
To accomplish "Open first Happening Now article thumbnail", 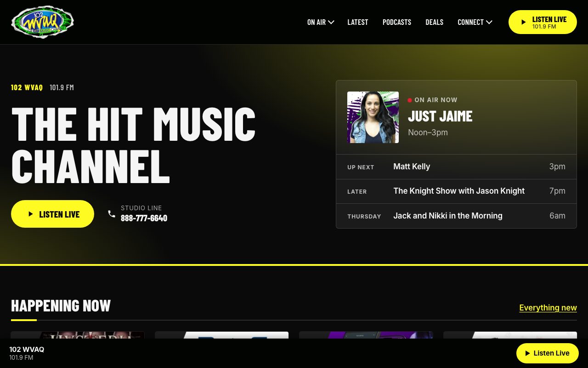I will 78,335.
